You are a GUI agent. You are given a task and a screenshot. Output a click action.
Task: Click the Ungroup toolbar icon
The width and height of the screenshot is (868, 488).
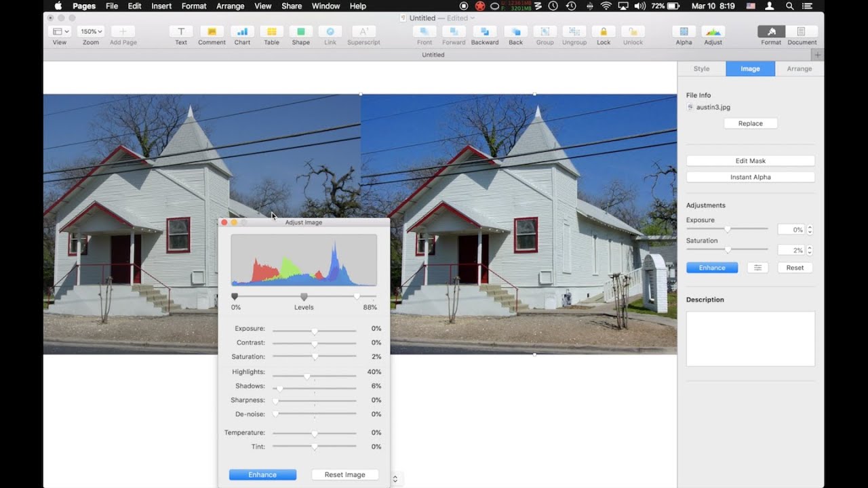(574, 31)
